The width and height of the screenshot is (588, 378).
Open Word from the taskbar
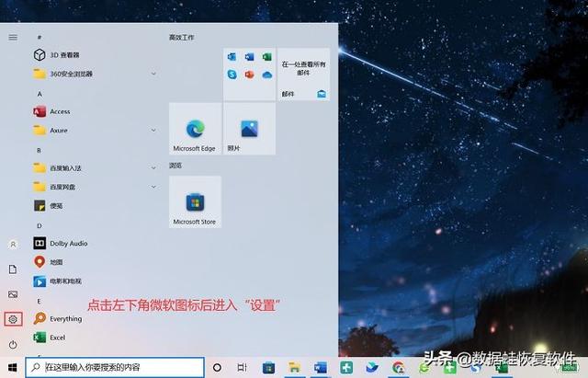[321, 368]
